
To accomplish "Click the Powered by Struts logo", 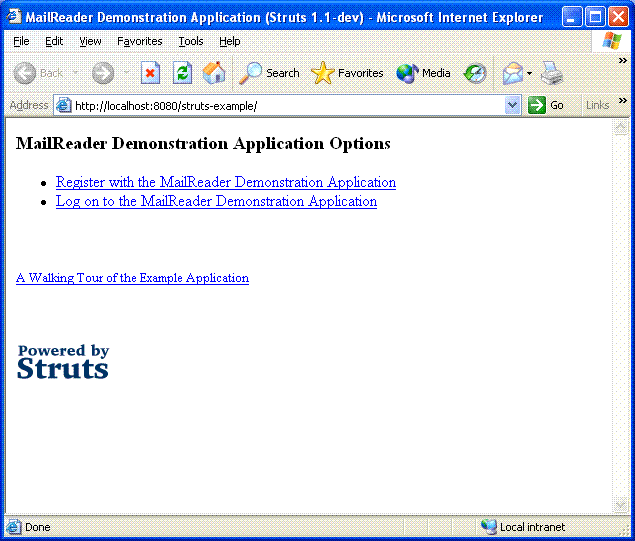I will (x=63, y=362).
